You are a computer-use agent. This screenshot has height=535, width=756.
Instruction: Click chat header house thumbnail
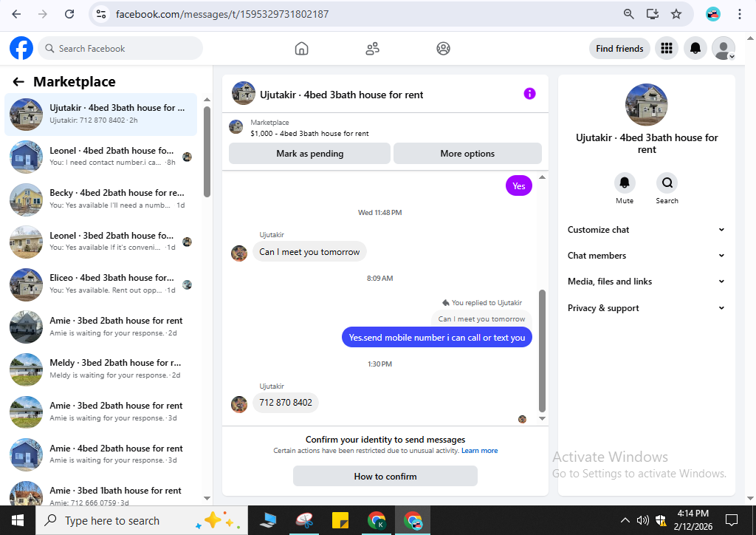pyautogui.click(x=244, y=94)
